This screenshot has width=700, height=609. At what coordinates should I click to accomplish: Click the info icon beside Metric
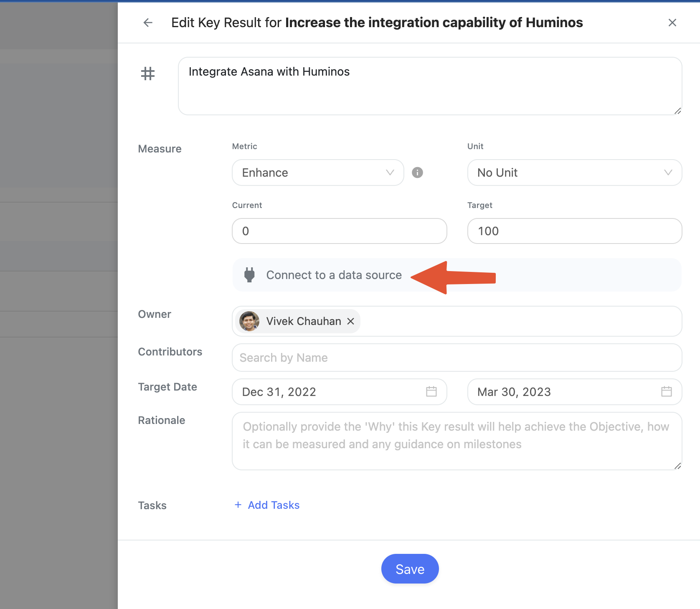(x=417, y=173)
